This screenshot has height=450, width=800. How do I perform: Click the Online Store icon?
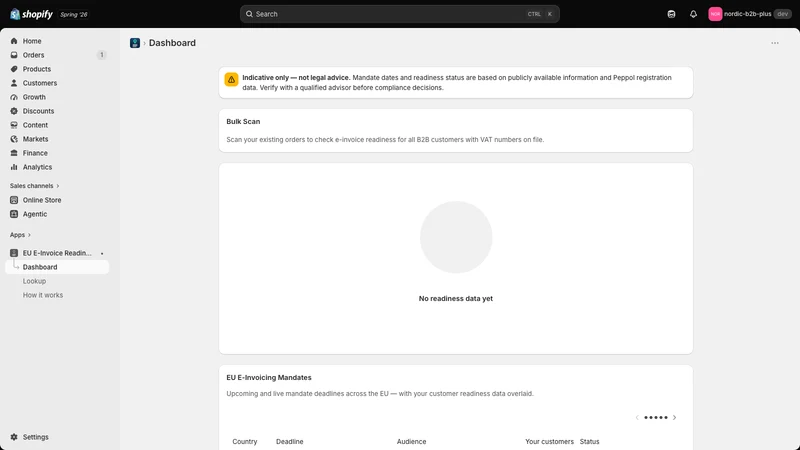pyautogui.click(x=14, y=200)
